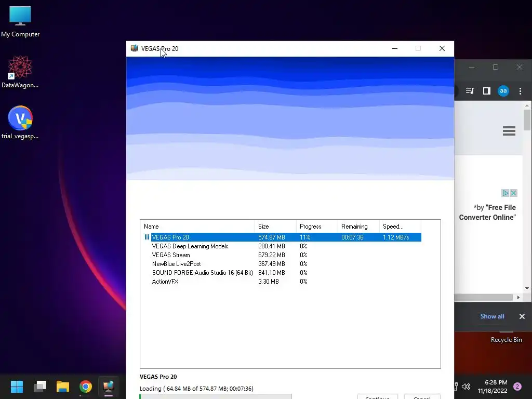Screen dimensions: 532x399
Task: Click the Remaining column header
Action: pos(358,227)
